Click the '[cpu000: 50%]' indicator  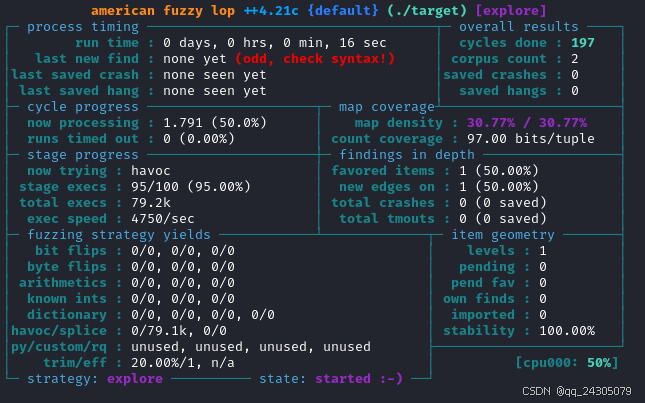567,364
